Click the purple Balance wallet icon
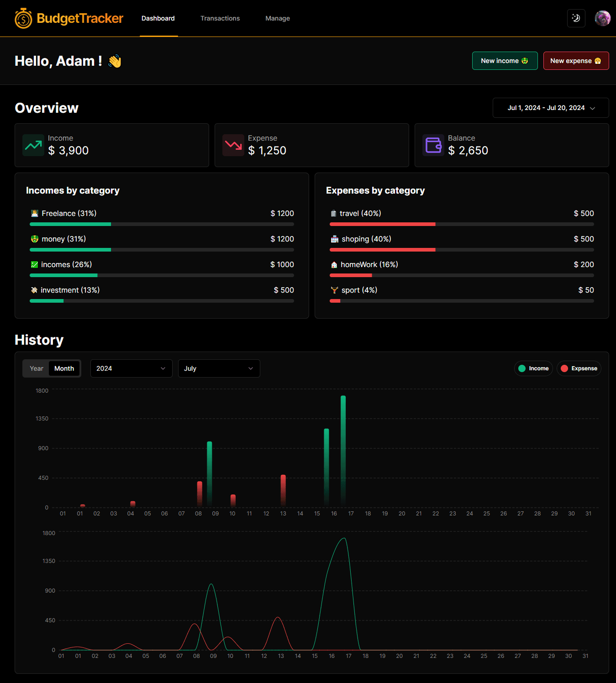Viewport: 616px width, 683px height. pos(433,145)
